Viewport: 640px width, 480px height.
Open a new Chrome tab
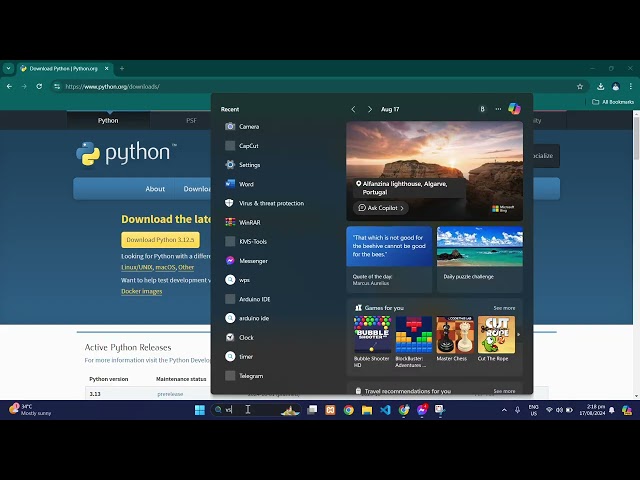122,69
